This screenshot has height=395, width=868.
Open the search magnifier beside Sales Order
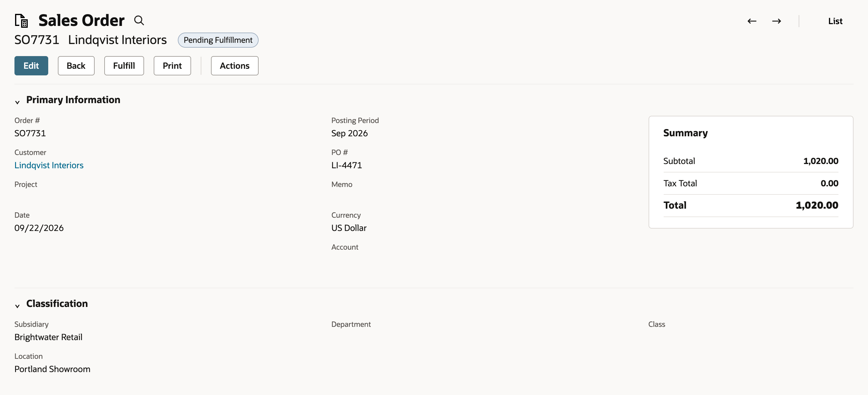coord(139,21)
